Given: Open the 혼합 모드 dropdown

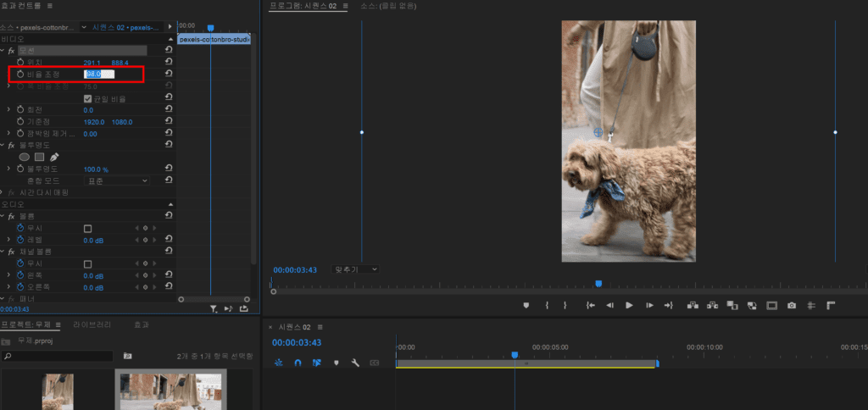Looking at the screenshot, I should click(x=117, y=181).
